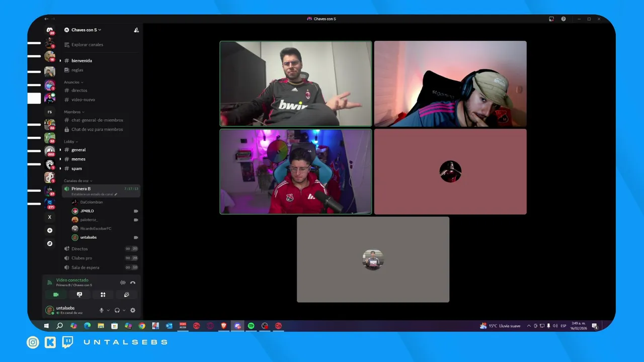Edit channel status pencil under Primera B
644x362 pixels.
tap(116, 194)
